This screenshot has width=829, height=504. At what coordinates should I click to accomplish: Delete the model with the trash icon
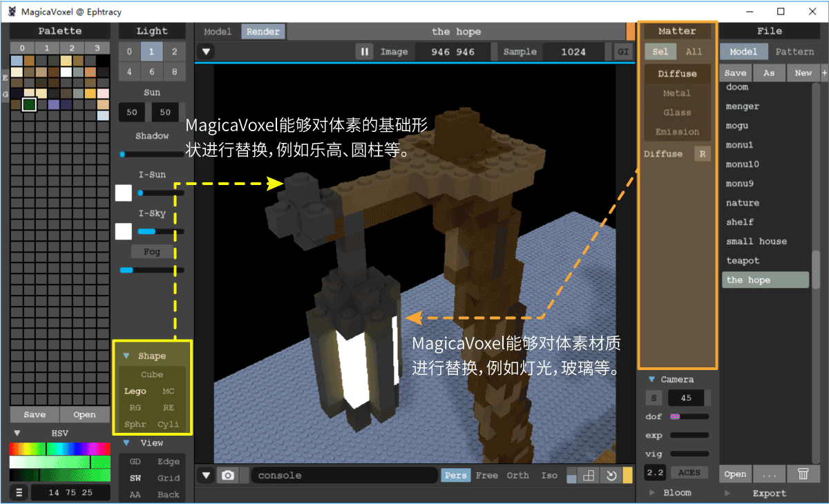tap(803, 474)
